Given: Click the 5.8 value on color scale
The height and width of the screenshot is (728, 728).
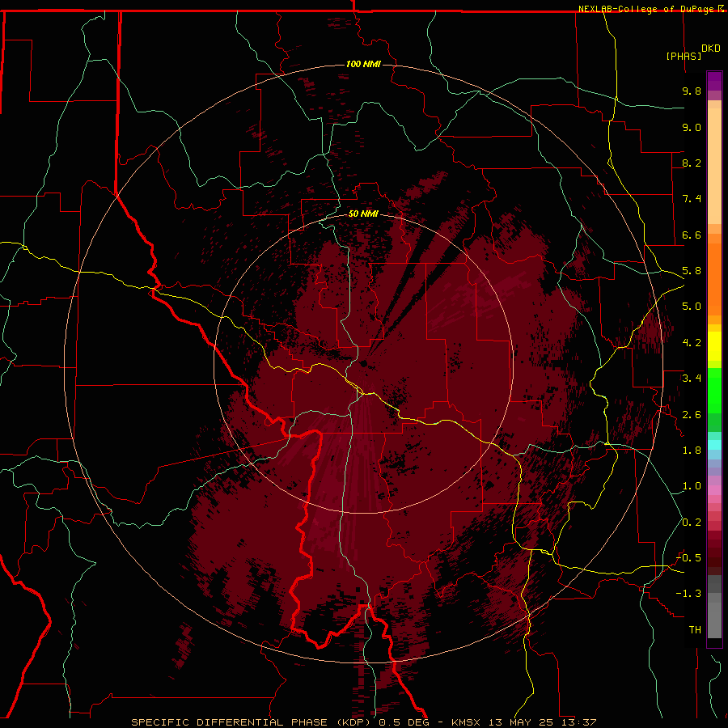Looking at the screenshot, I should click(x=692, y=271).
